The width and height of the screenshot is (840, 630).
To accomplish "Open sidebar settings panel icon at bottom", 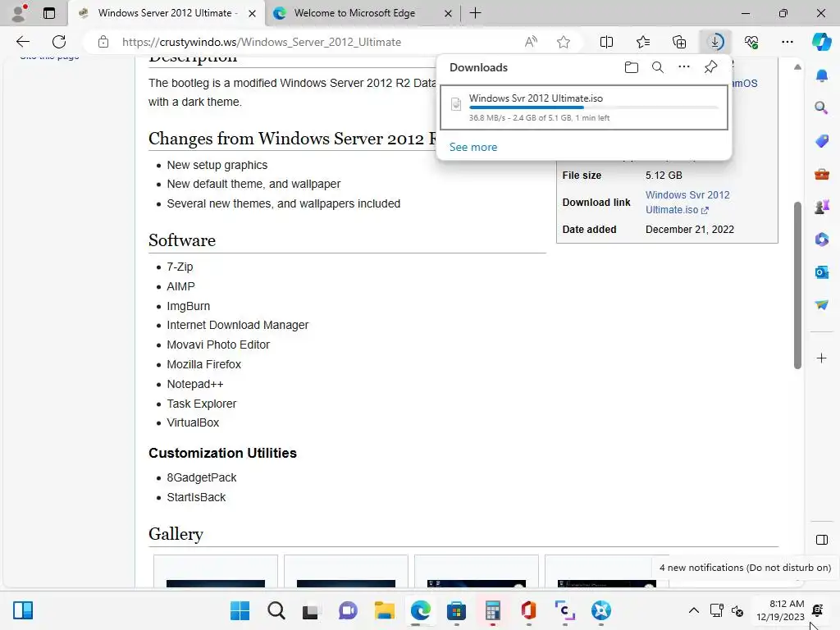I will click(821, 540).
